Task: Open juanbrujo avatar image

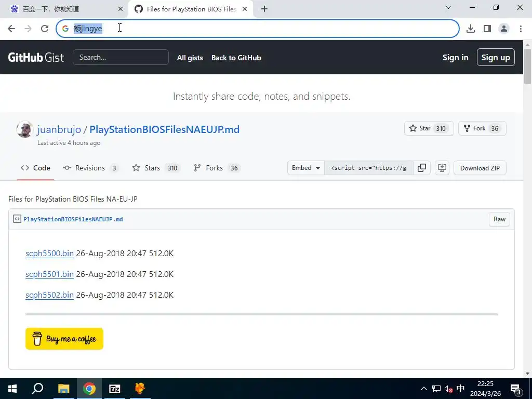Action: [x=24, y=129]
